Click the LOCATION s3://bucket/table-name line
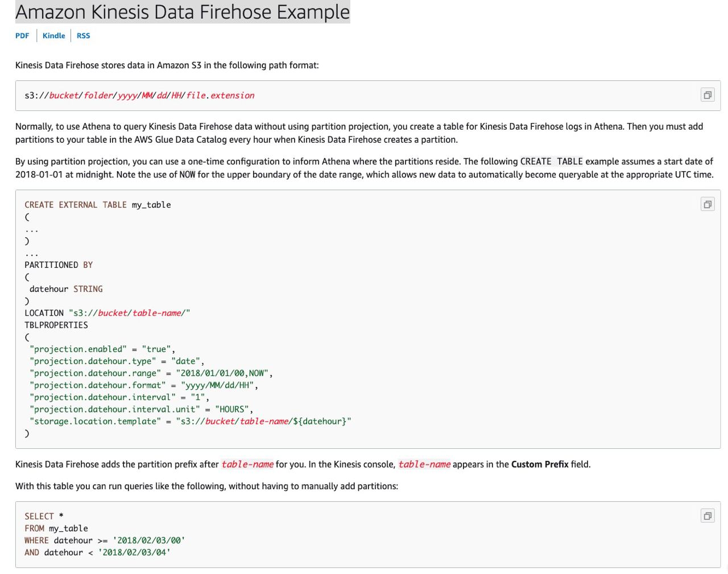This screenshot has width=728, height=574. point(107,313)
